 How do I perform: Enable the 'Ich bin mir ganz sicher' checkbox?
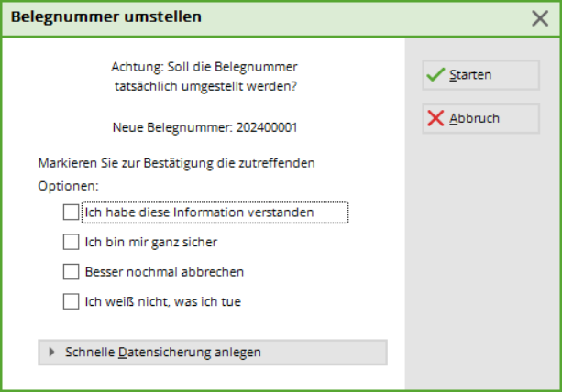point(71,242)
